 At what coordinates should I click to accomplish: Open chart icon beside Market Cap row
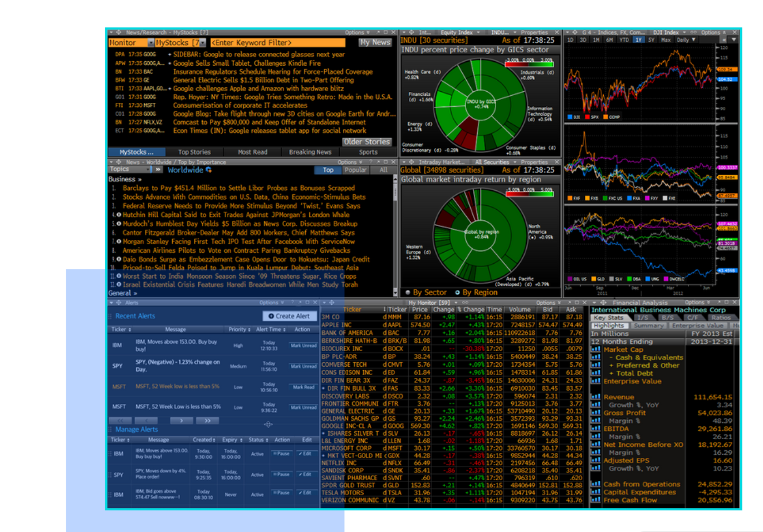pos(595,349)
